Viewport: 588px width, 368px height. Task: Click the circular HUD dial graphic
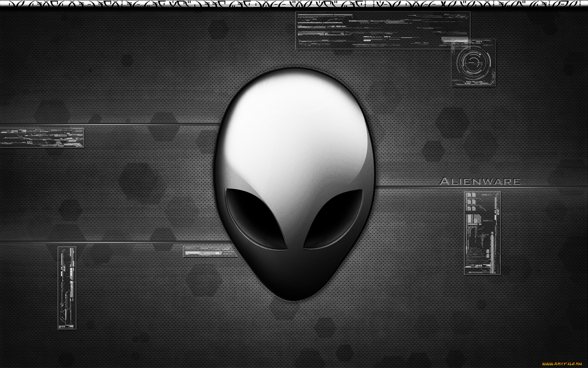click(473, 63)
